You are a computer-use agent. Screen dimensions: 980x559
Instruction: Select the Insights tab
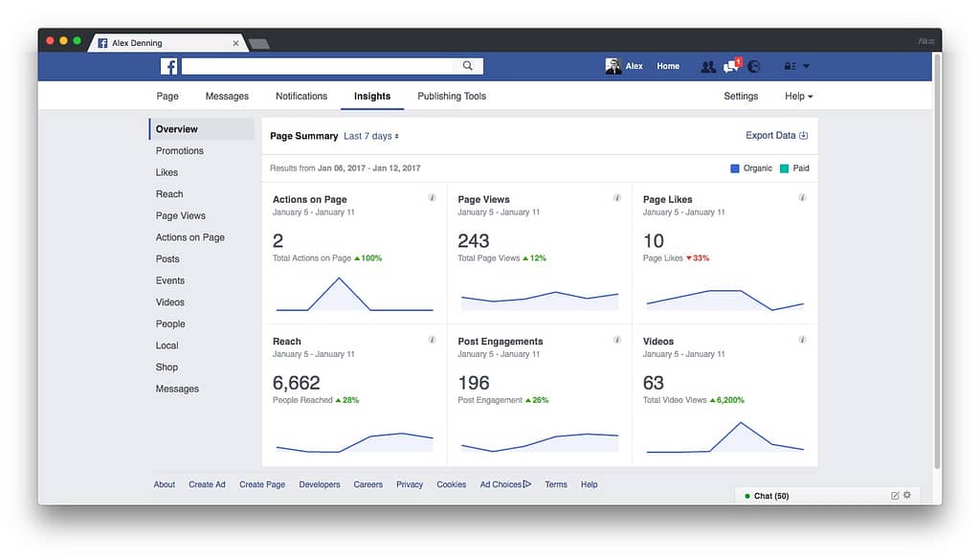tap(372, 97)
